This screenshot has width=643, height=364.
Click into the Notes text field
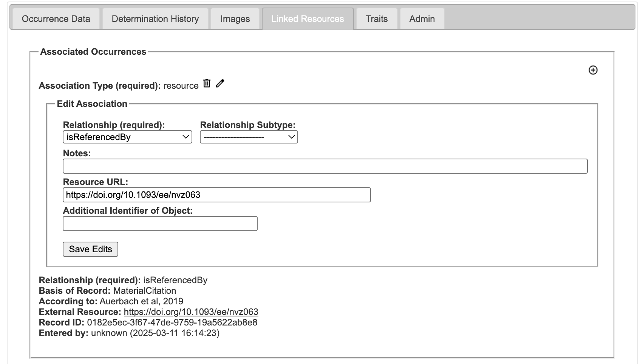pos(325,166)
